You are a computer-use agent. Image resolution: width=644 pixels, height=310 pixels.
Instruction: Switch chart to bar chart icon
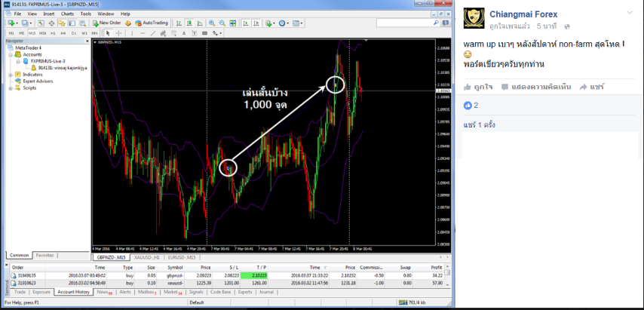tap(179, 23)
